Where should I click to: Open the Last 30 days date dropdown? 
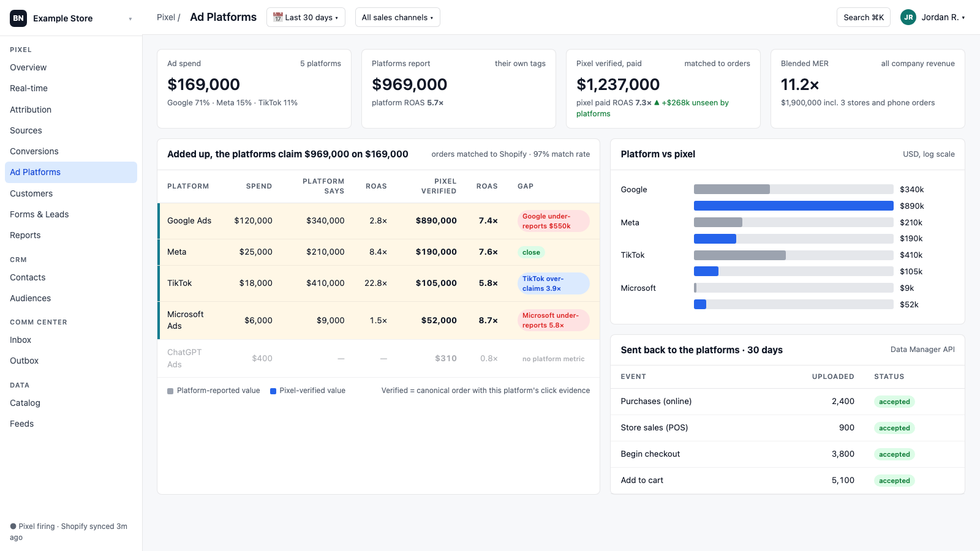coord(306,17)
